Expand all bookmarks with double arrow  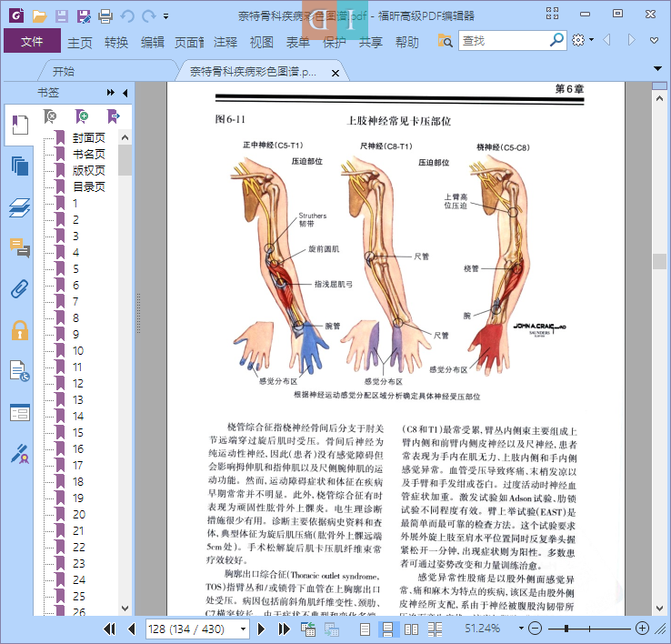[x=110, y=93]
